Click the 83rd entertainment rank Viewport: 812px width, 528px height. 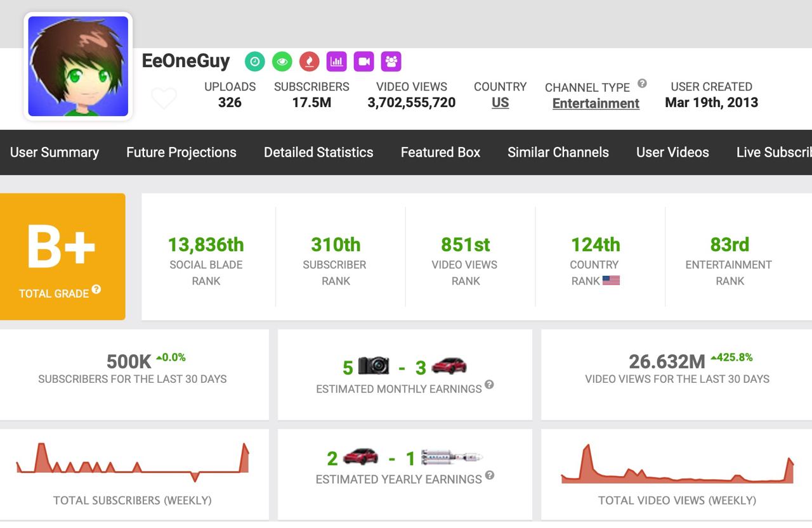730,245
